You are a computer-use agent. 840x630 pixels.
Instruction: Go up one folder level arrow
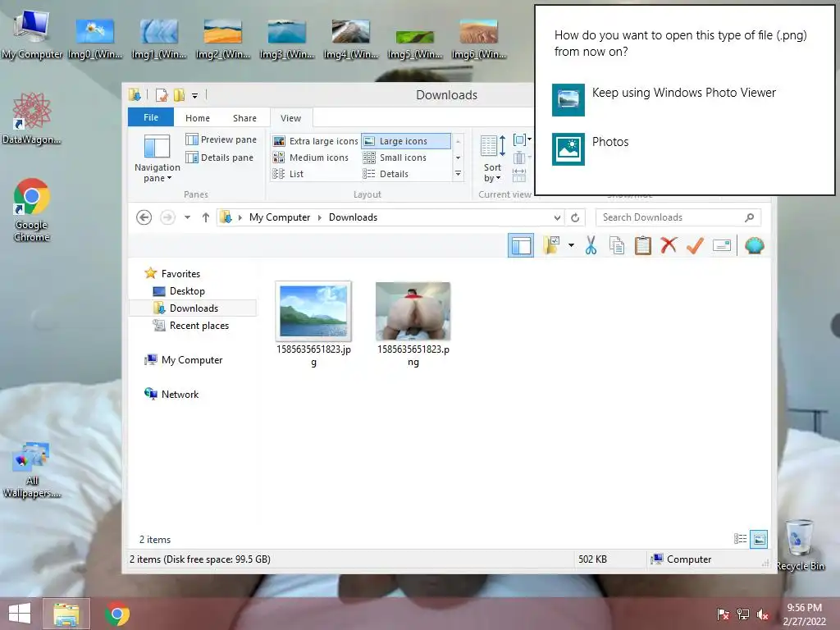(206, 217)
